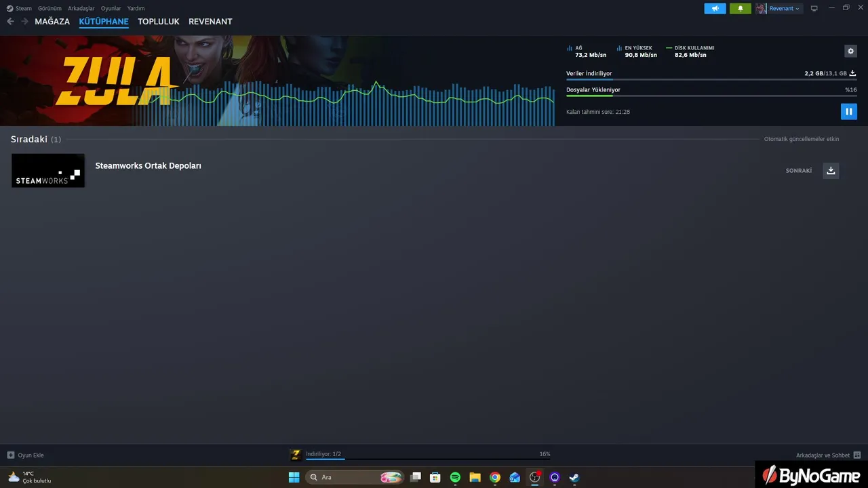
Task: Click Otomatik güncellemeler etkin text
Action: (802, 139)
